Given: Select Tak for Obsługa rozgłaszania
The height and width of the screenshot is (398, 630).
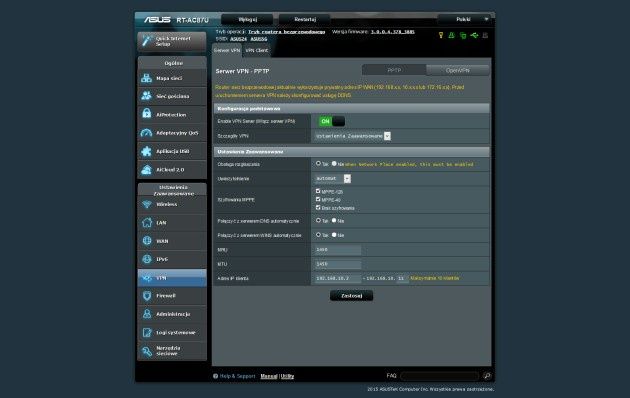Looking at the screenshot, I should 318,163.
